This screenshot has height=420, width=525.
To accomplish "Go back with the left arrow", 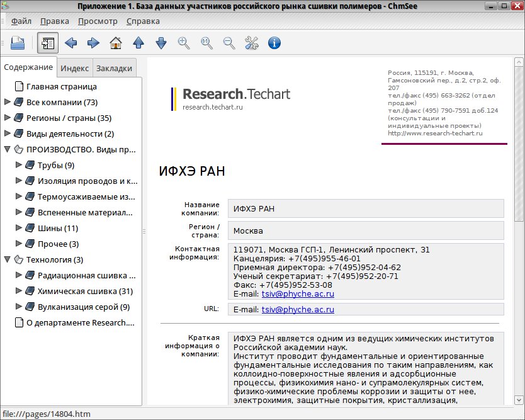I will tap(71, 43).
